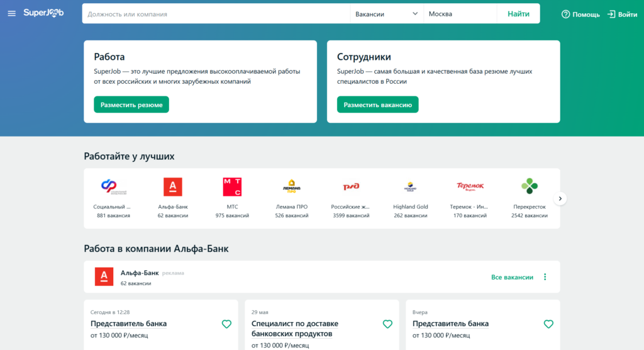Focus Должность или компания search field

point(216,14)
